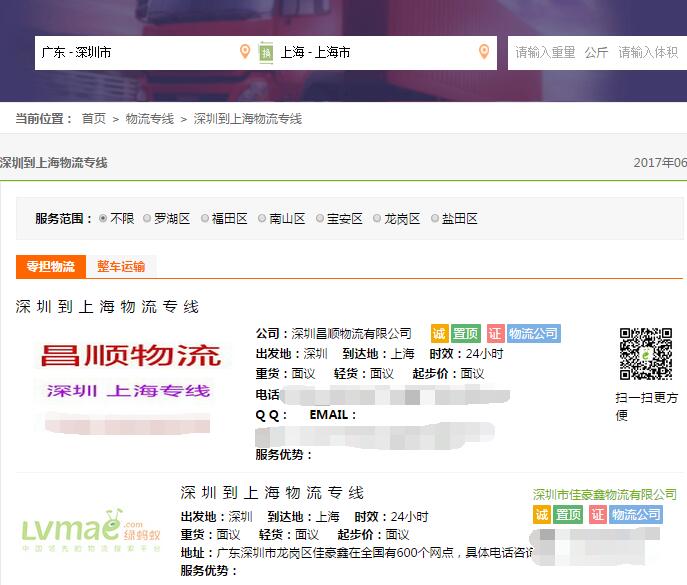Click the 诚 badge for 深圳昌顺物流有限公司
687x585 pixels.
click(x=439, y=334)
